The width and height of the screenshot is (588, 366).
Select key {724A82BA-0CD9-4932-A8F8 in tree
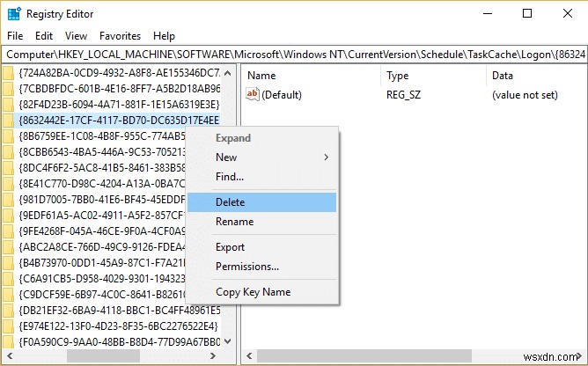coord(119,73)
